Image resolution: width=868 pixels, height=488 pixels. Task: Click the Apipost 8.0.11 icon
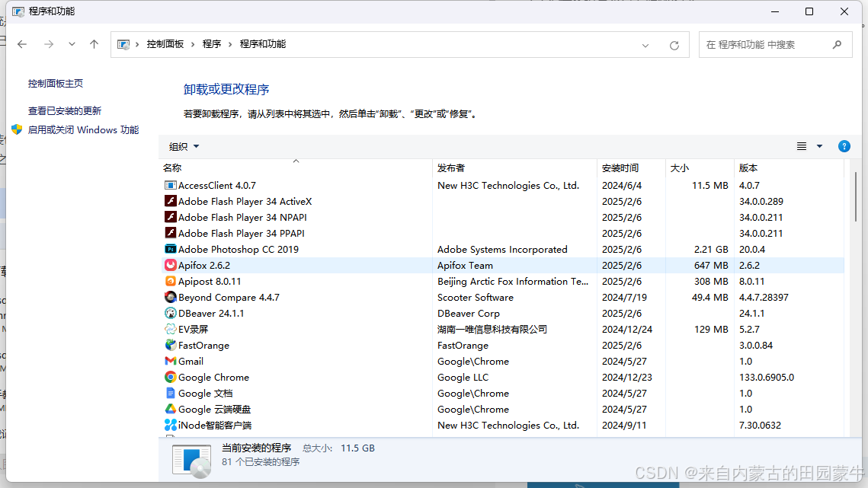pos(171,282)
